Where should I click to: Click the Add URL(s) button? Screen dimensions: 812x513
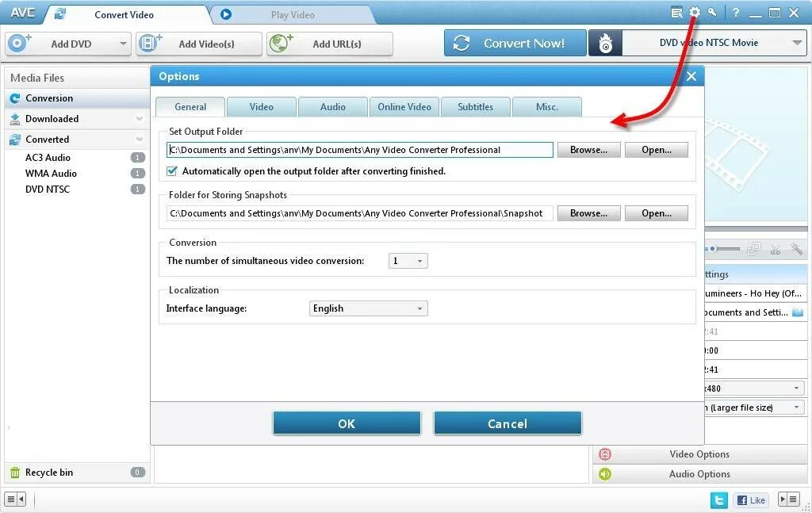click(330, 44)
